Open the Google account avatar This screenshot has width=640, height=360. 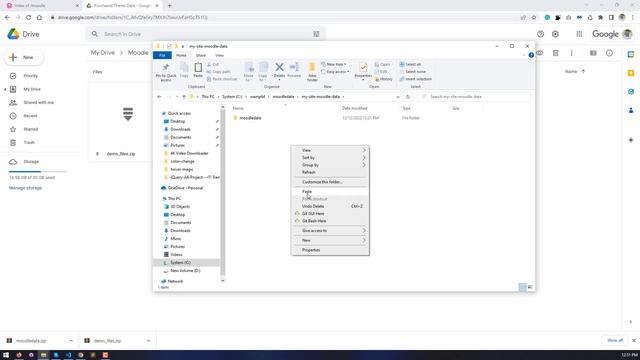(x=627, y=34)
